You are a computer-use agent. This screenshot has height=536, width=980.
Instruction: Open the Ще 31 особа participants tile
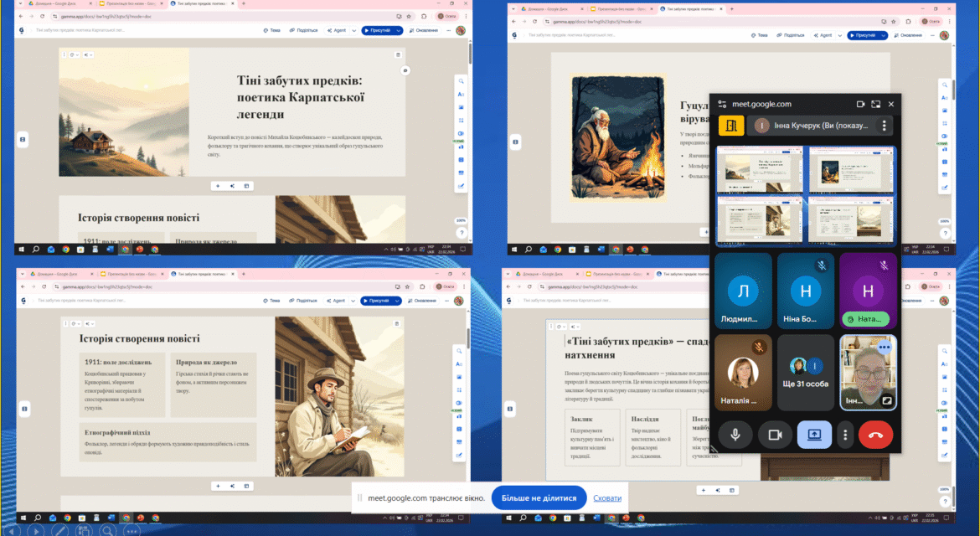point(806,373)
